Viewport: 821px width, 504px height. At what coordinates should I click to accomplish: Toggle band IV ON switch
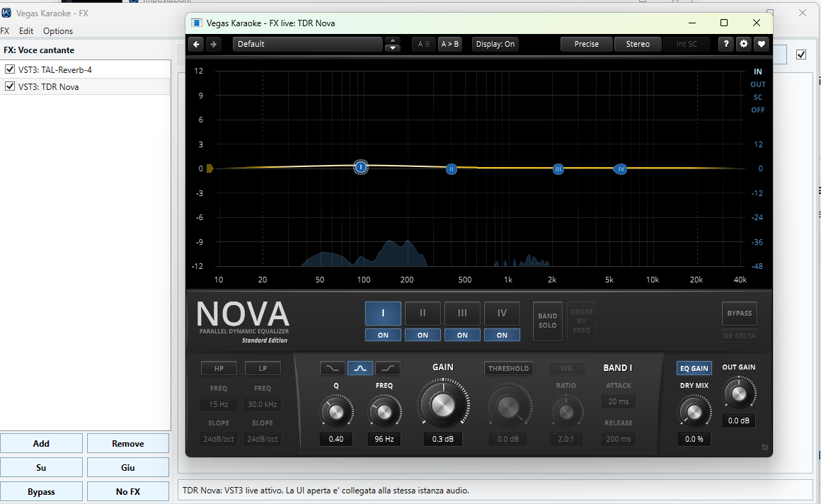(502, 335)
